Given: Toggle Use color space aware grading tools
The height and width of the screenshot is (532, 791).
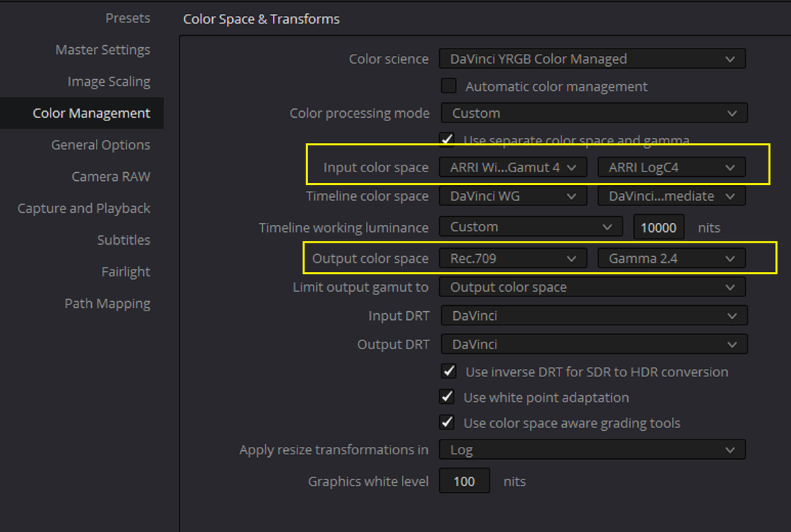Looking at the screenshot, I should (447, 422).
